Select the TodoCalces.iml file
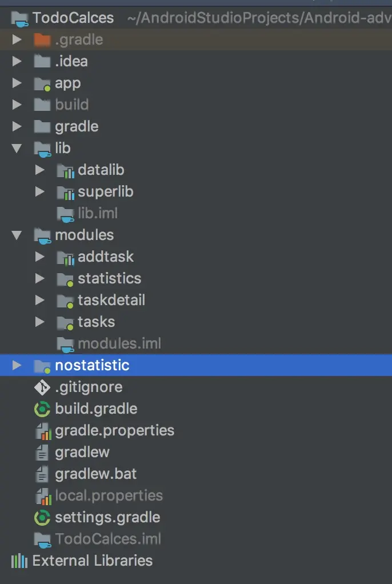392x584 pixels. tap(108, 539)
